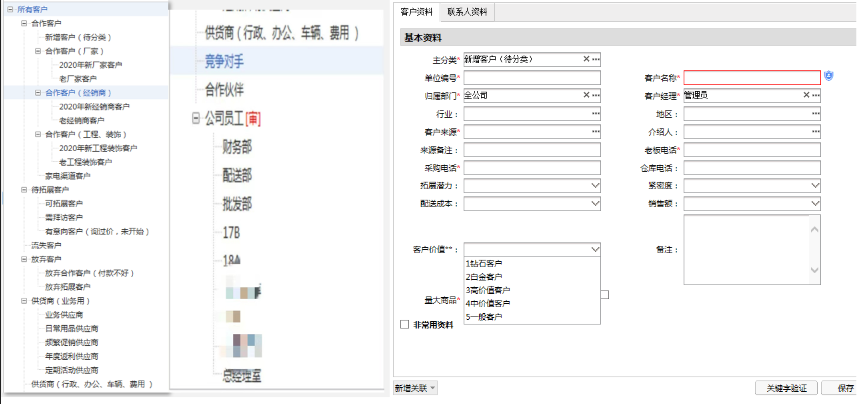Open the 客户来源 lookup ellipsis button
The width and height of the screenshot is (863, 404).
coord(596,132)
